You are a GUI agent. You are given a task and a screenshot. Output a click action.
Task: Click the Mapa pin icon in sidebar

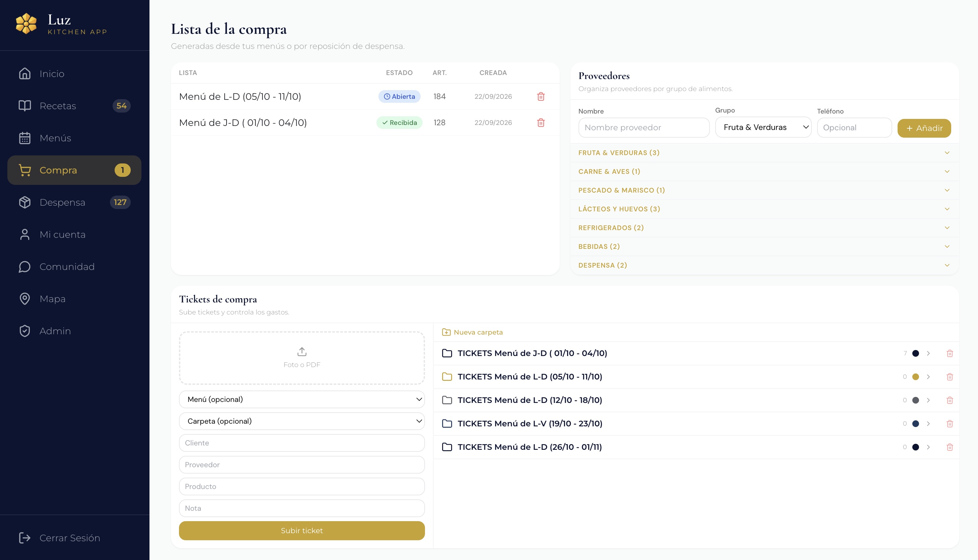pos(24,299)
